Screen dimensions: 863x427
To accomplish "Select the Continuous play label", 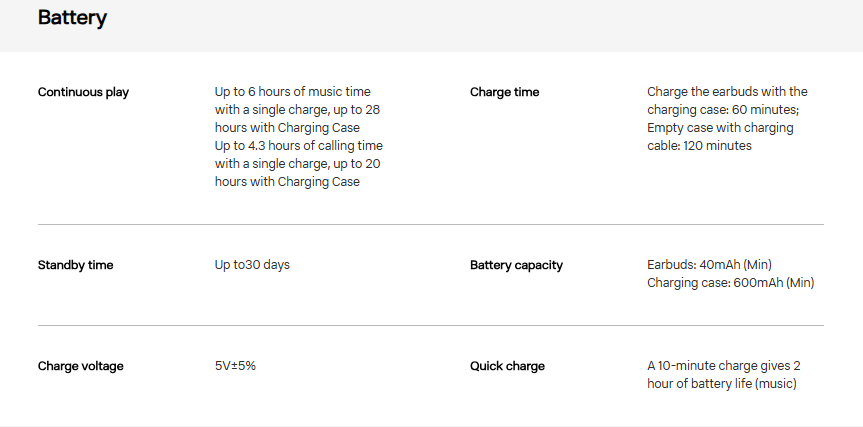I will point(83,92).
